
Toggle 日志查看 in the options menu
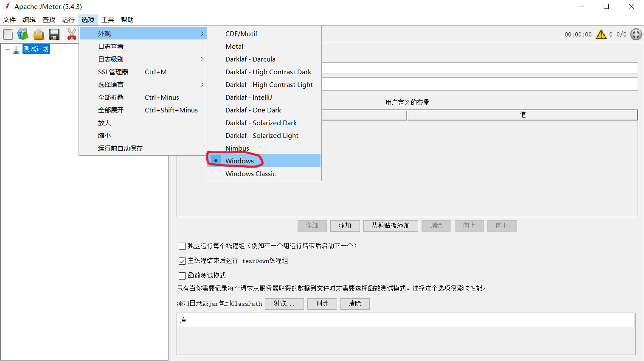pyautogui.click(x=143, y=46)
